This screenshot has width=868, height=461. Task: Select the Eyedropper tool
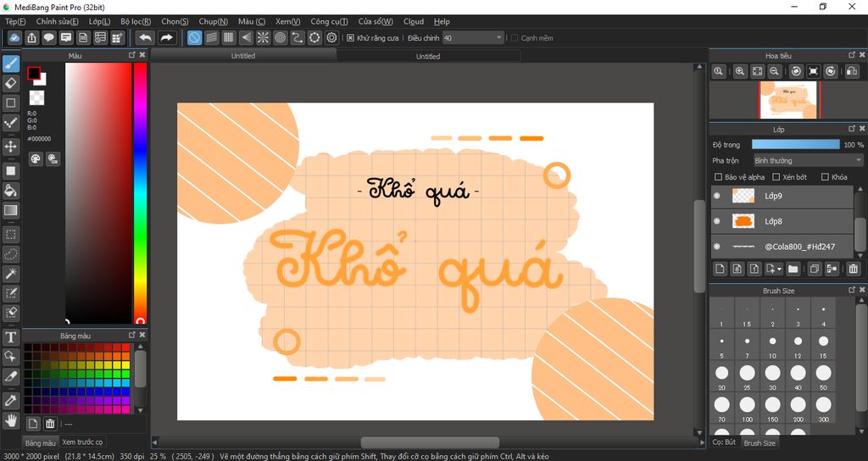10,400
